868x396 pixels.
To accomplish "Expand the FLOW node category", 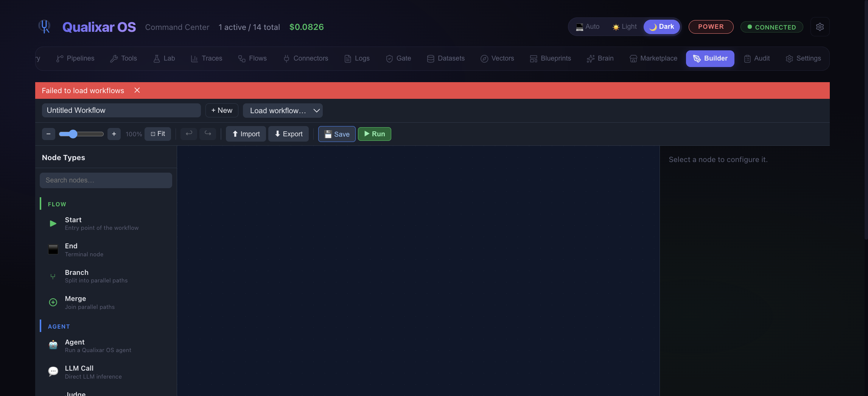I will point(57,204).
